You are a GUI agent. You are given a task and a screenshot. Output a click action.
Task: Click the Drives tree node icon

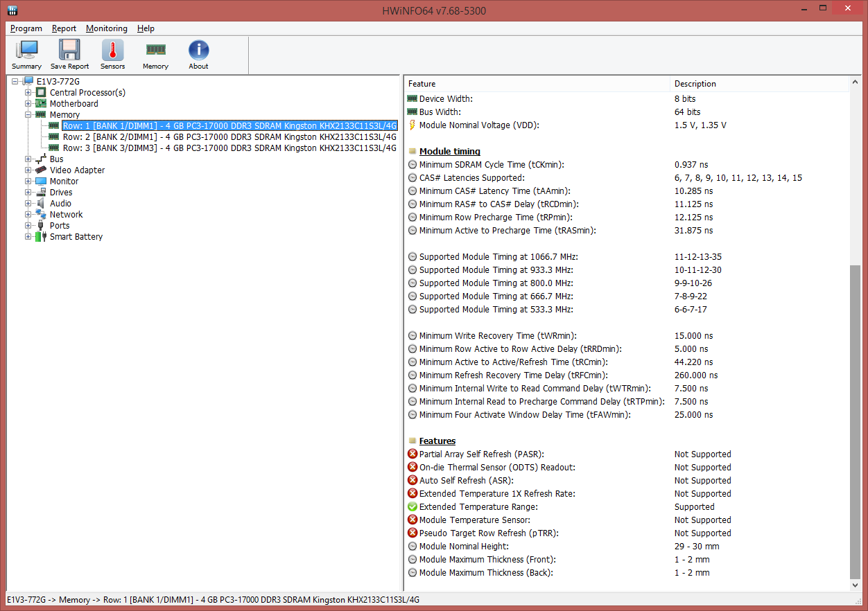click(41, 193)
